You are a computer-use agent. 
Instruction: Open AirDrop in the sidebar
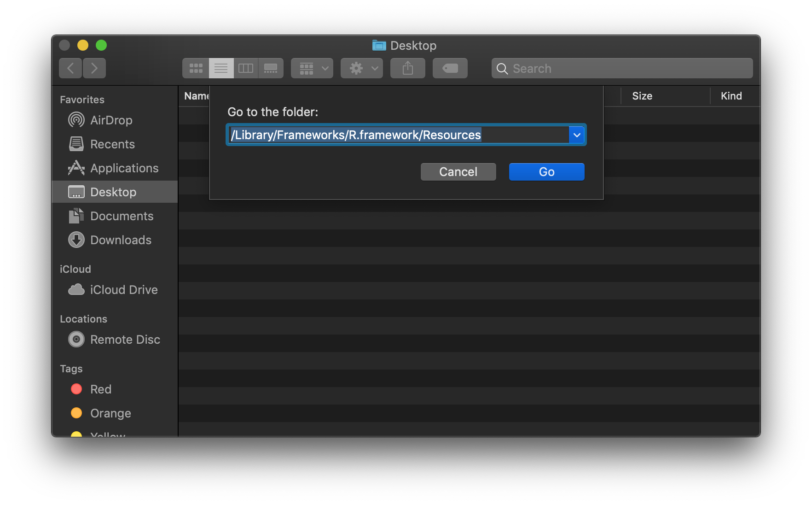click(x=111, y=120)
